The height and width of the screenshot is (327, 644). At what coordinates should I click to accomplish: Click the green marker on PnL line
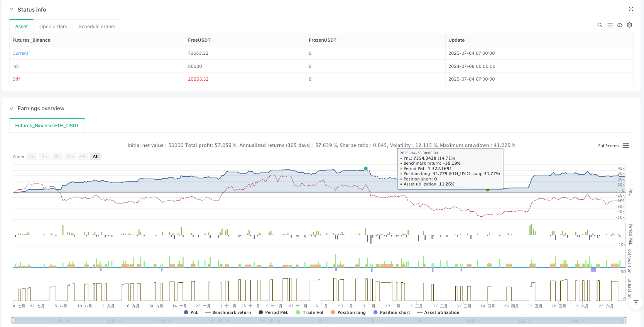365,169
